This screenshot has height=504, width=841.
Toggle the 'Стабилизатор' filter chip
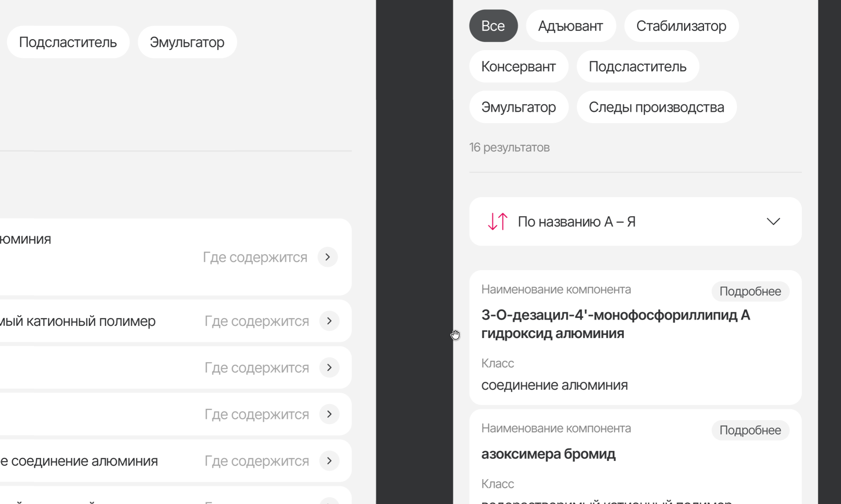point(681,26)
